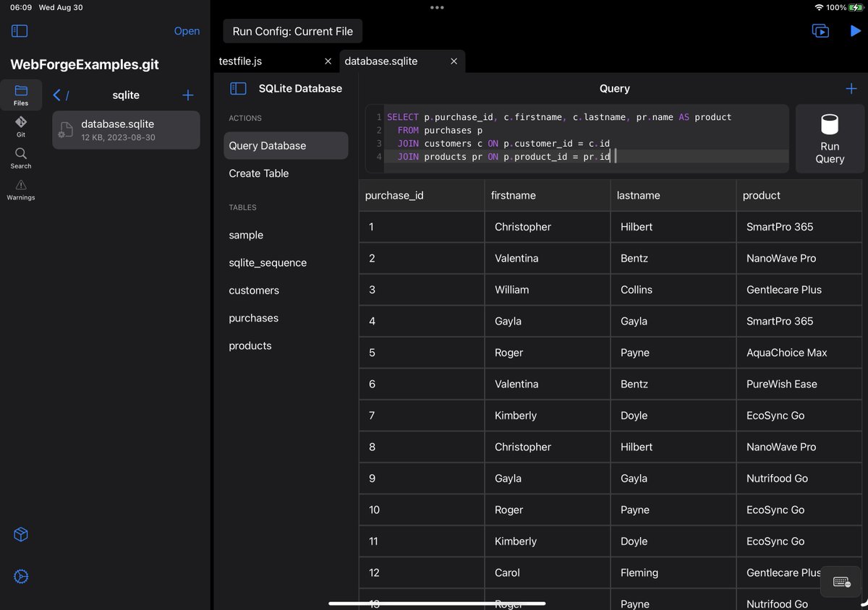
Task: Open the customers table
Action: 286,291
